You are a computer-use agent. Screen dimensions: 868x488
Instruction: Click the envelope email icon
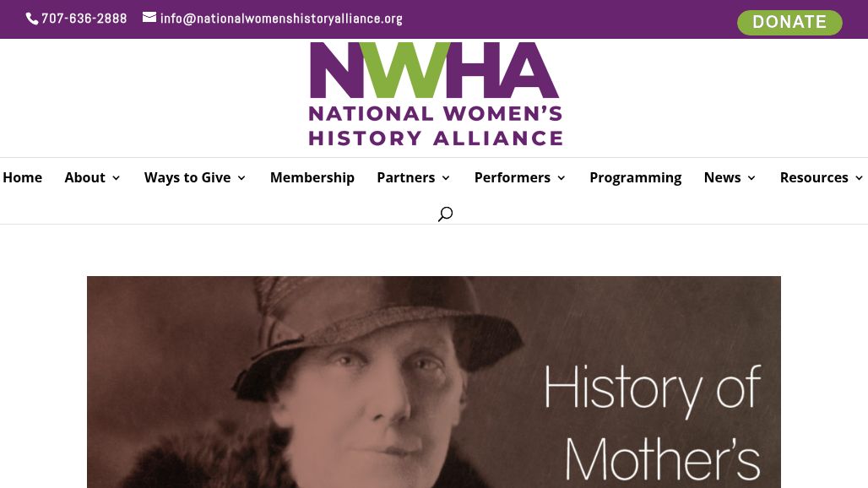point(149,18)
